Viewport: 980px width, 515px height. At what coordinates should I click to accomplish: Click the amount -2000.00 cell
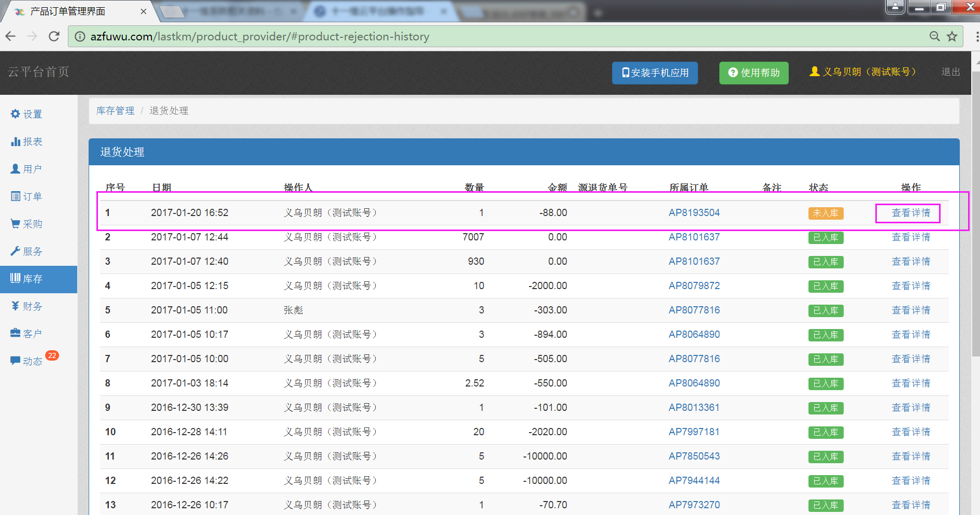pyautogui.click(x=548, y=286)
